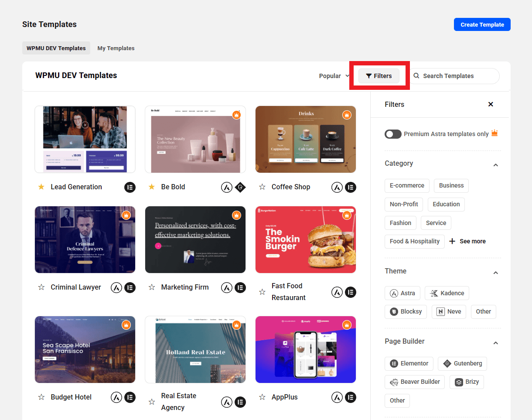Click Astra icon on Be Bold
The width and height of the screenshot is (532, 420).
click(226, 187)
